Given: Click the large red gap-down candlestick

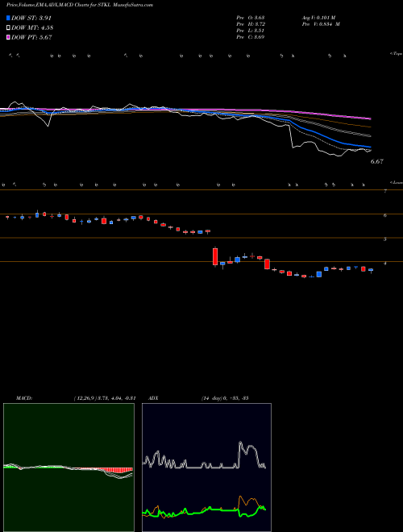Looking at the screenshot, I should point(215,256).
